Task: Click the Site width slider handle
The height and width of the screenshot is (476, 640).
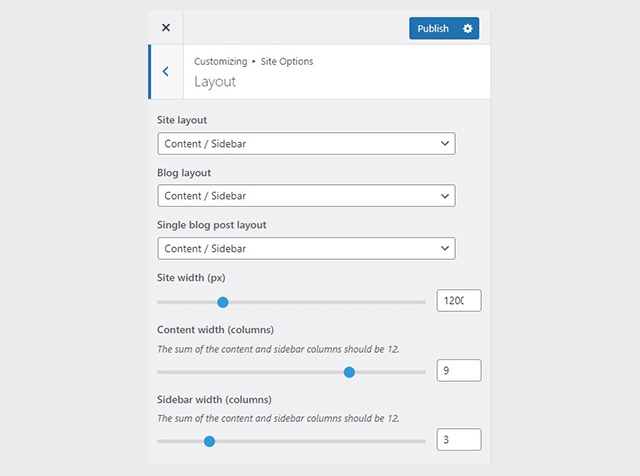Action: tap(223, 303)
